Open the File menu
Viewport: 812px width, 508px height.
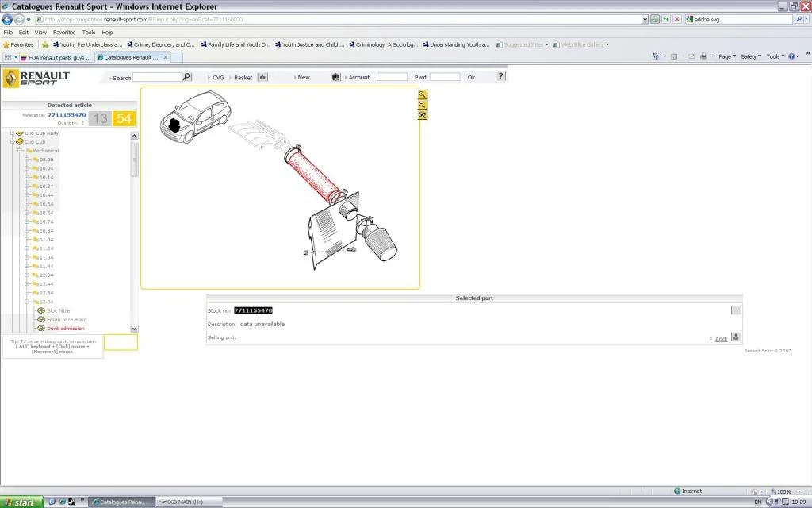pyautogui.click(x=8, y=32)
